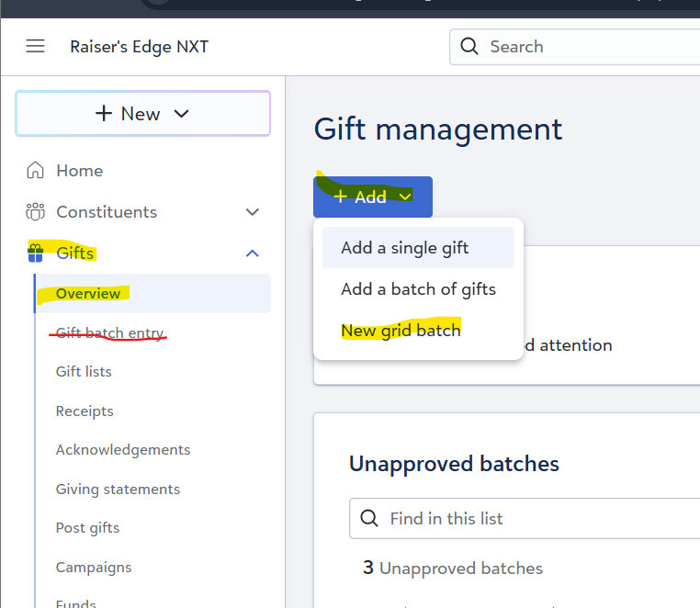The image size is (700, 608).
Task: Click the search magnifier icon in top bar
Action: point(469,46)
